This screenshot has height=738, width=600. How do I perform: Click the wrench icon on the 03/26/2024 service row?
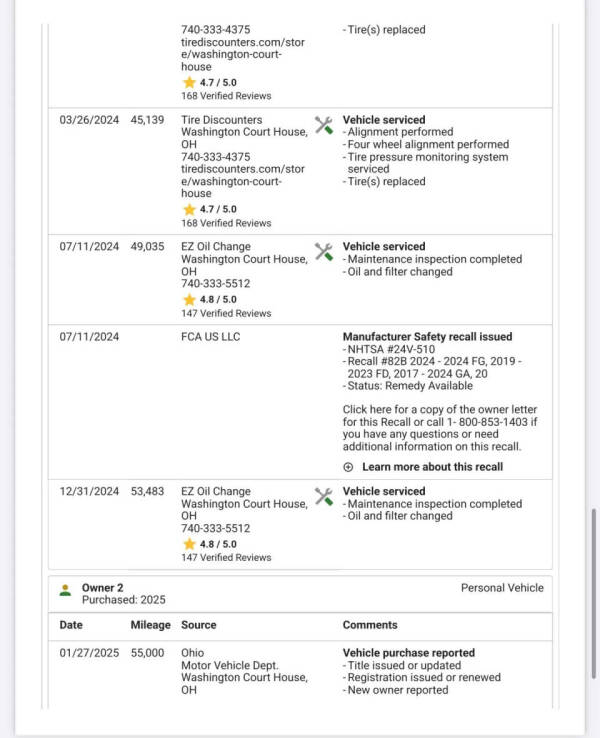323,125
